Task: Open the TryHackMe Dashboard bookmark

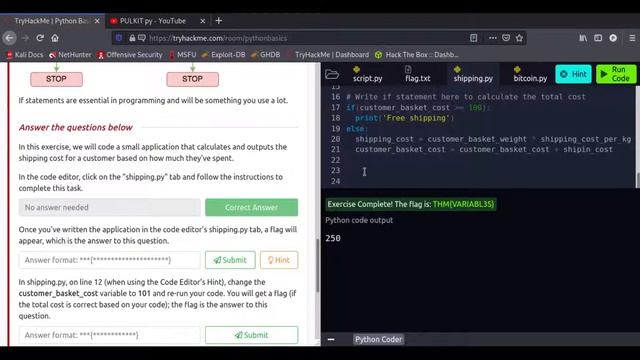Action: coord(328,55)
